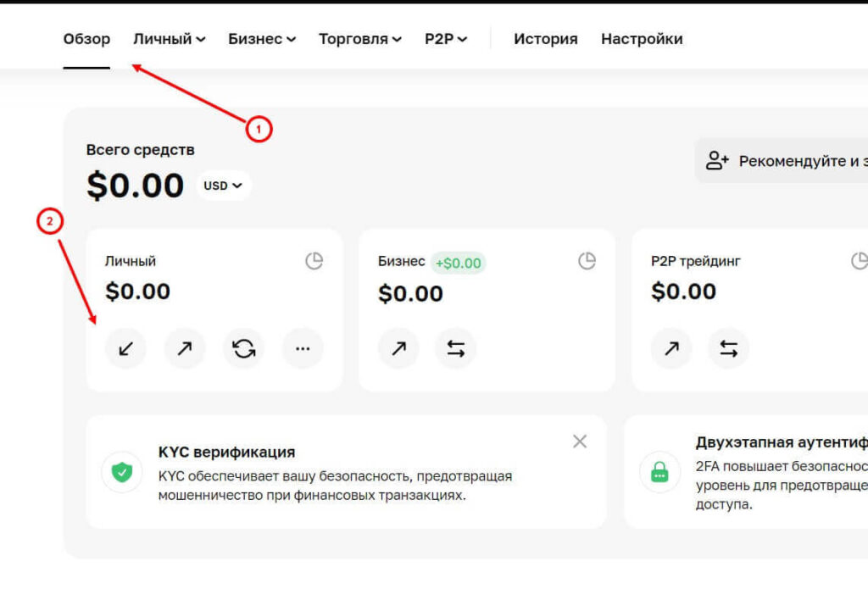The height and width of the screenshot is (594, 868).
Task: Click the pie chart icon on Бизнес card
Action: coord(587,261)
